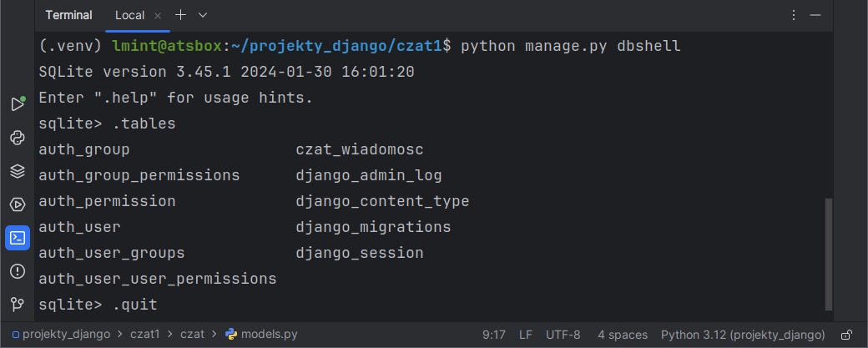Open the Git version control icon
The width and height of the screenshot is (868, 348).
18,305
